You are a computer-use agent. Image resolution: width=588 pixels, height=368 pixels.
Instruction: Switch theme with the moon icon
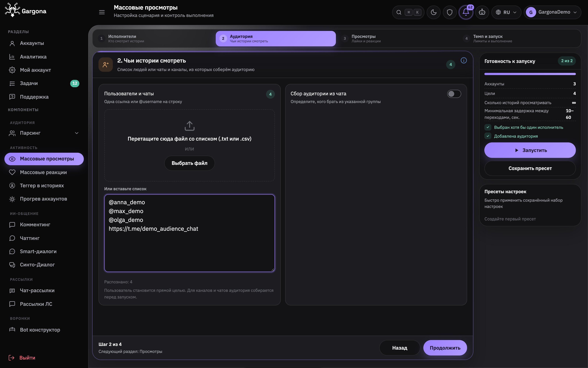(434, 12)
